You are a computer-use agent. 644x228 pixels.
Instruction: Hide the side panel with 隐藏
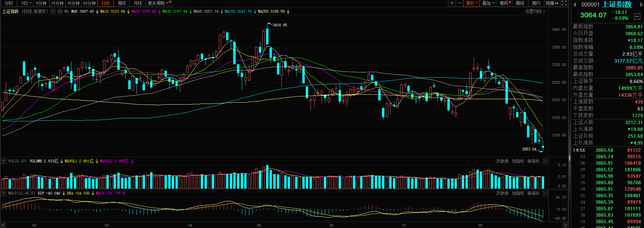click(552, 3)
